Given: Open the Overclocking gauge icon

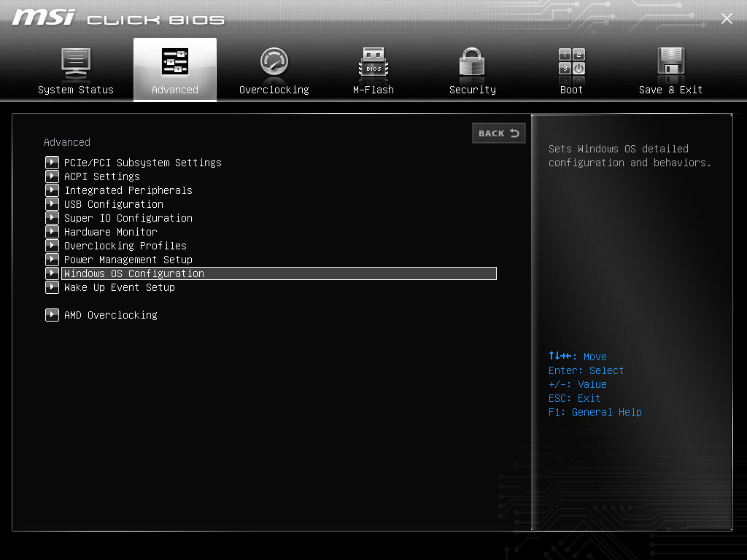Looking at the screenshot, I should (274, 62).
